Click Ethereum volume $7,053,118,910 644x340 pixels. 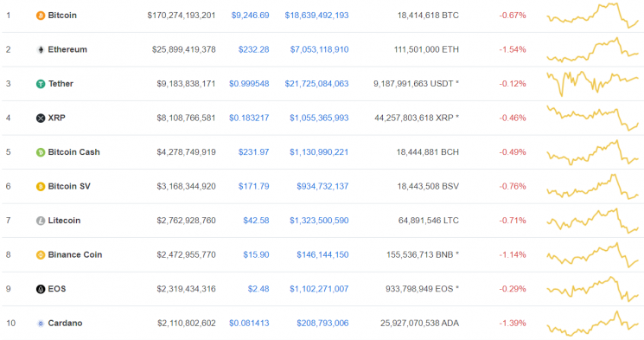point(319,49)
